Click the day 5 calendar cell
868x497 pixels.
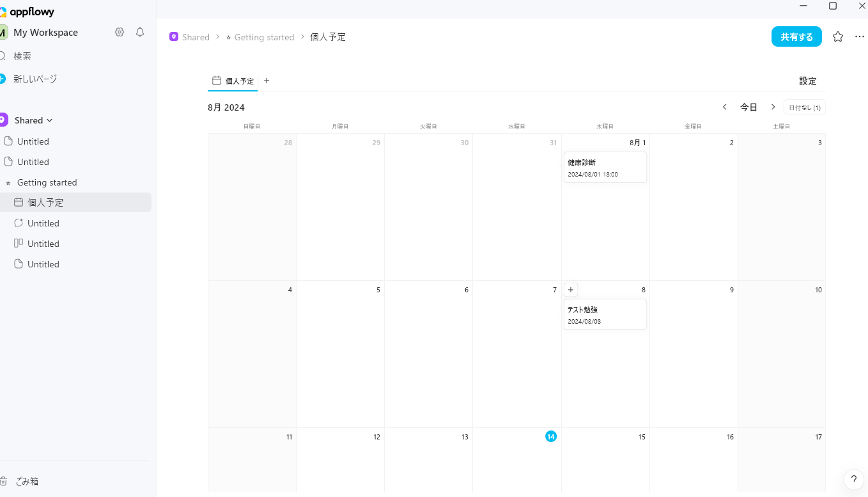point(340,354)
